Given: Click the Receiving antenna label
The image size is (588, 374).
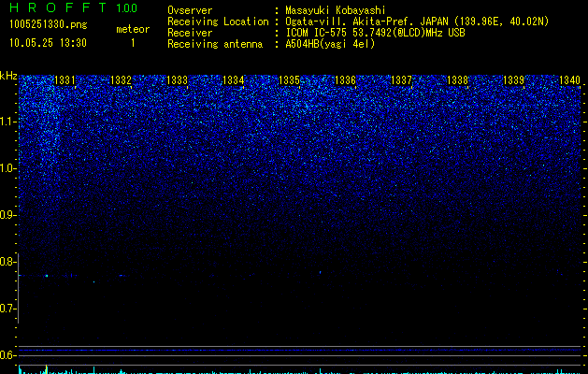Looking at the screenshot, I should [215, 44].
